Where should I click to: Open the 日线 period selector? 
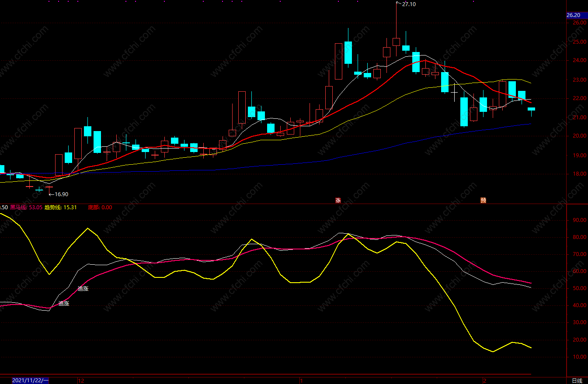(577, 381)
